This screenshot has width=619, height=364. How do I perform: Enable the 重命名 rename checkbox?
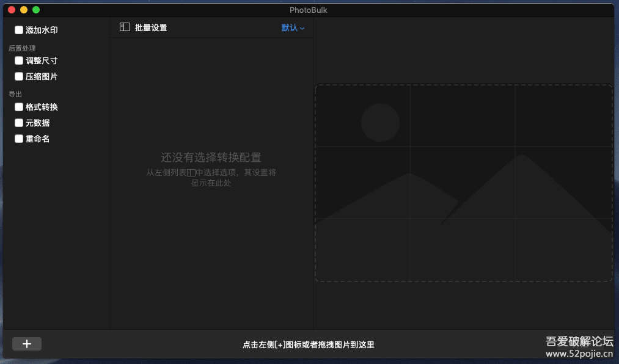click(18, 139)
